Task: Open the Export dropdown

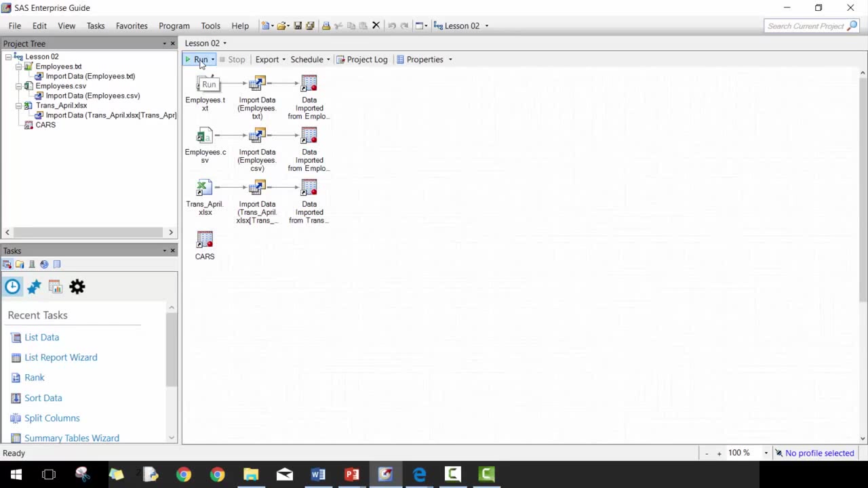Action: pyautogui.click(x=270, y=60)
